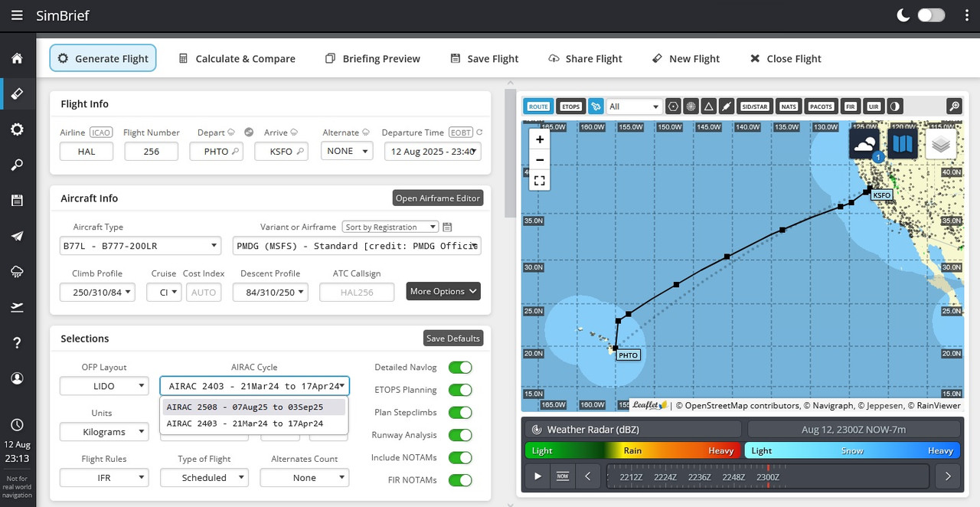
Task: Open the Home page from sidebar
Action: point(17,59)
